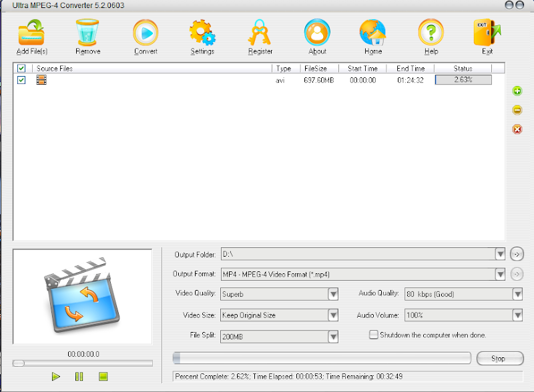Click the avi type cell
This screenshot has height=392, width=534.
point(280,81)
